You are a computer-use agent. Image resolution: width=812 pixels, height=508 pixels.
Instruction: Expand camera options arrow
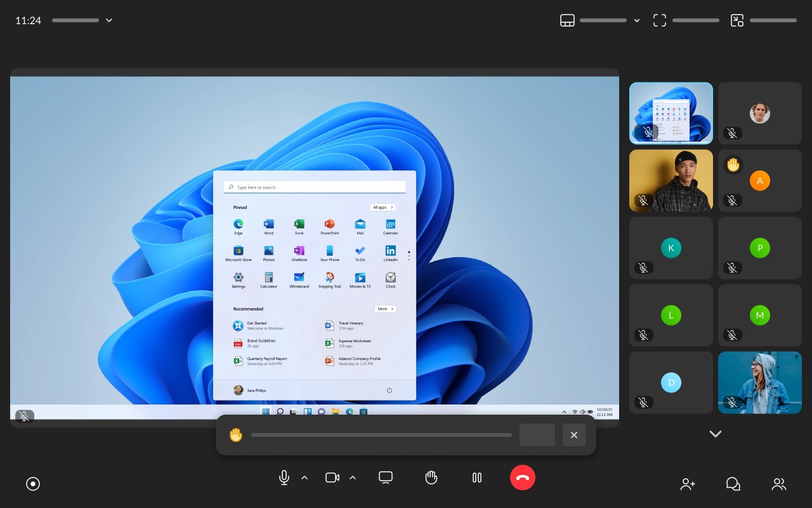[x=353, y=478]
